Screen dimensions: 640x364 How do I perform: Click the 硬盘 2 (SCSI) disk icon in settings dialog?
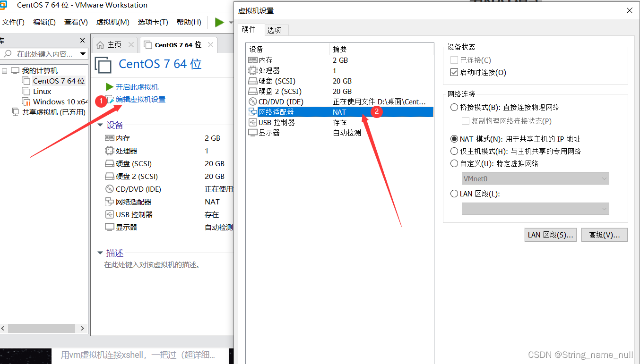tap(253, 92)
